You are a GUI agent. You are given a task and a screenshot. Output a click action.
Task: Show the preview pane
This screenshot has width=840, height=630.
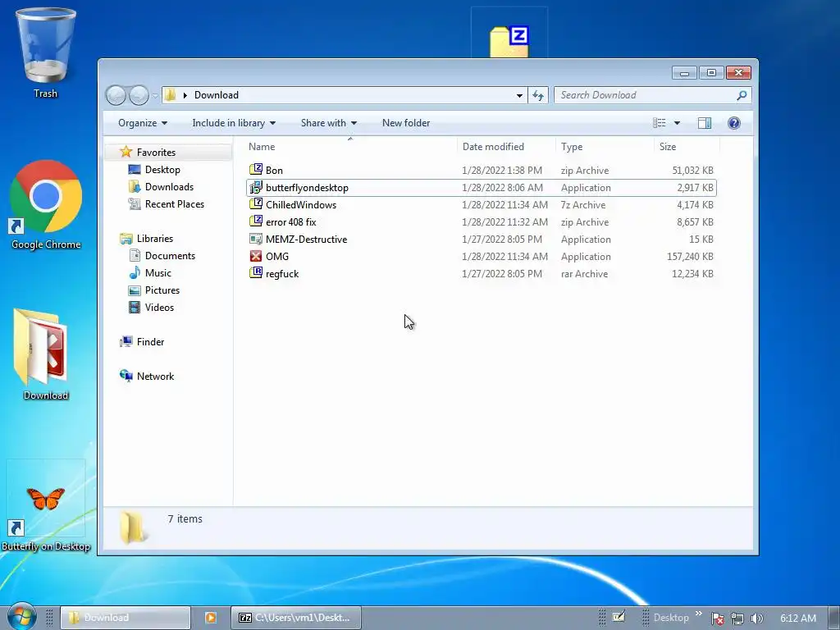(x=705, y=123)
